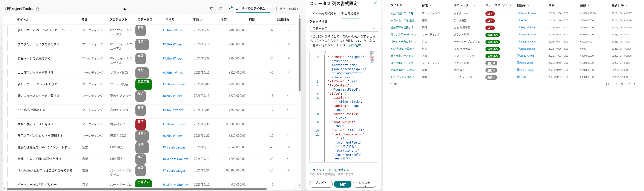
Task: Add a new view with ビューの追加
Action: point(287,9)
